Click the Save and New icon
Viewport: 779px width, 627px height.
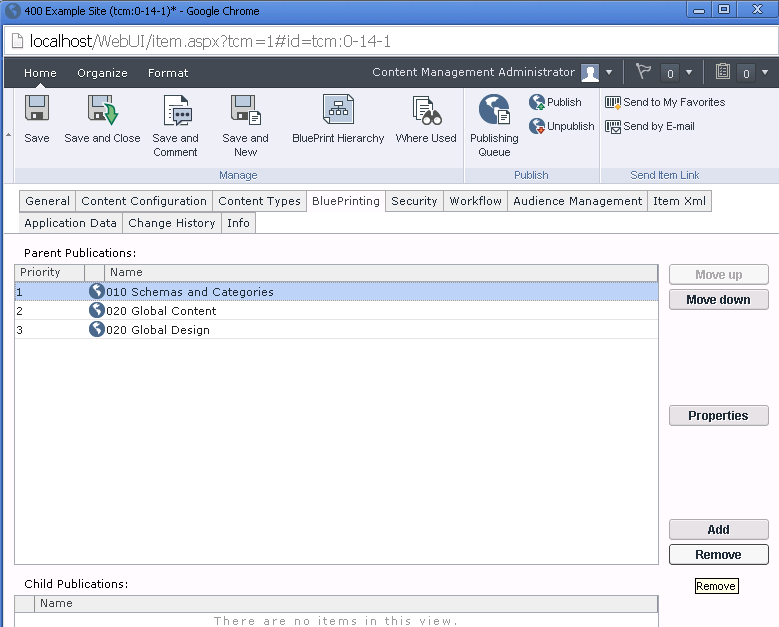(x=246, y=109)
